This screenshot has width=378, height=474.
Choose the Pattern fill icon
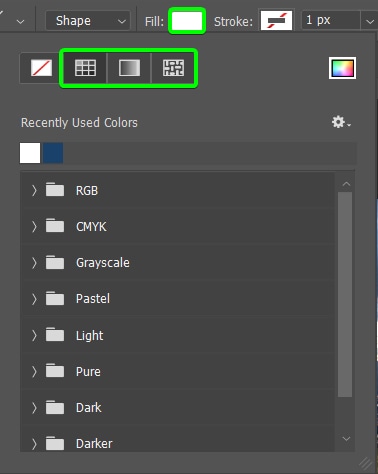[x=173, y=68]
